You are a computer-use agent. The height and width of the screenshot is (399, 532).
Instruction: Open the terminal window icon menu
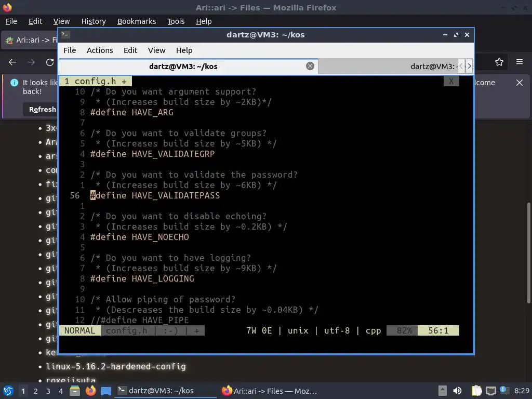tap(65, 35)
